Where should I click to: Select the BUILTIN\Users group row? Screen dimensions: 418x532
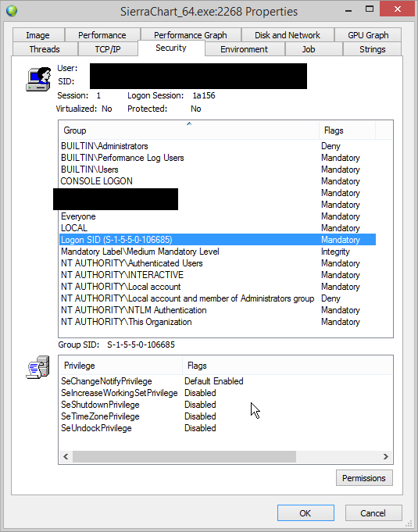[217, 170]
